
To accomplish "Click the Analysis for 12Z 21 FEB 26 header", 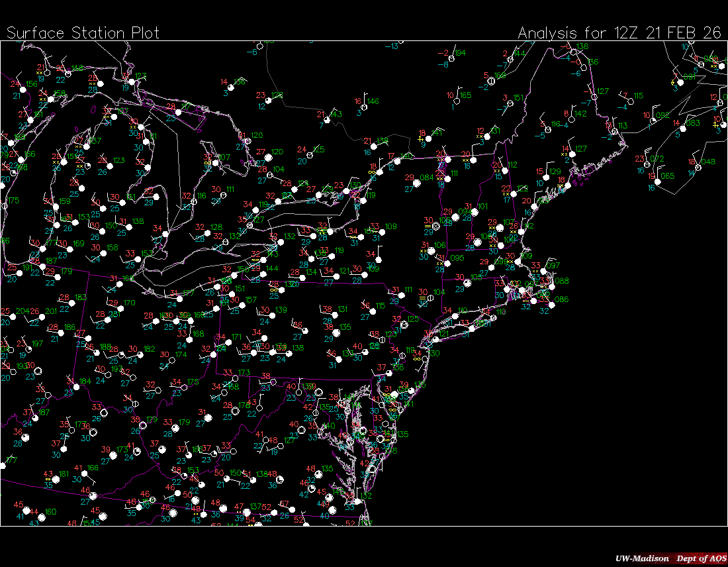I will pyautogui.click(x=619, y=33).
